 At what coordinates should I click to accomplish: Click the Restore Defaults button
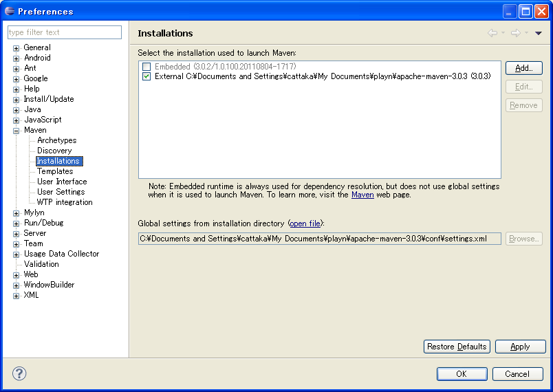[457, 347]
